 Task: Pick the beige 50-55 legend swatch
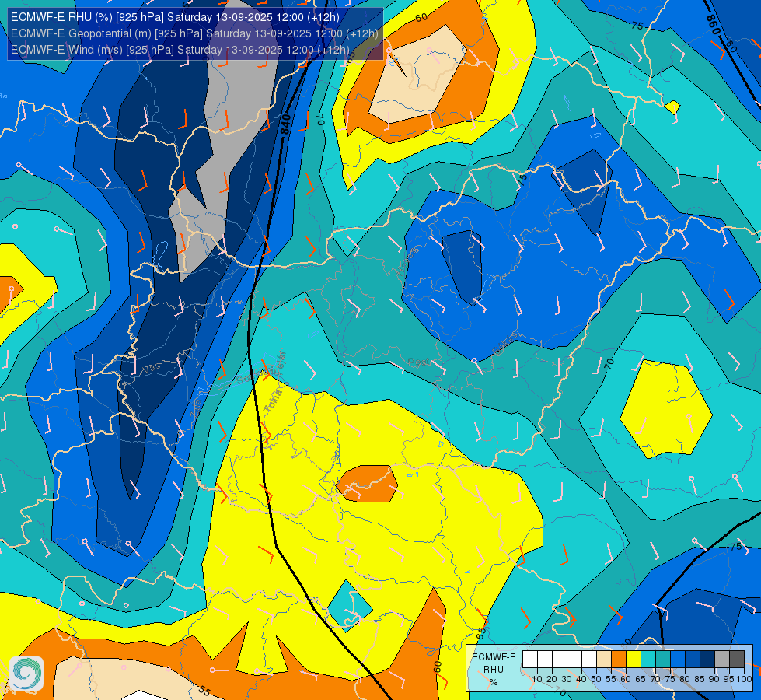pos(604,660)
